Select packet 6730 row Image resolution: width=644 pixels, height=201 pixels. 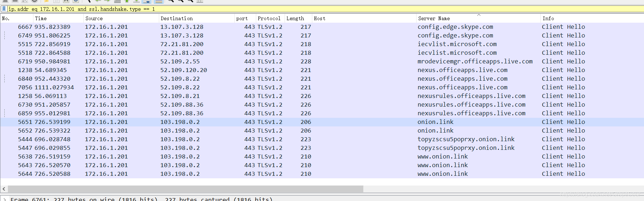pos(322,104)
